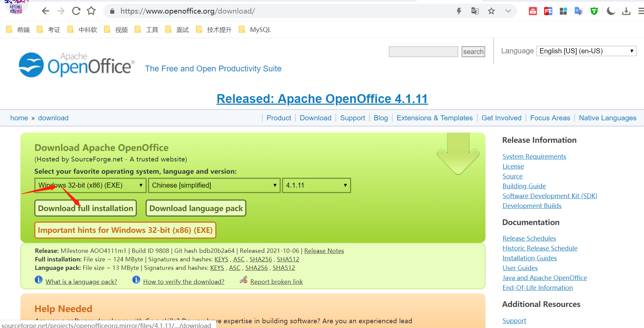Open the browser hamburger menu
The width and height of the screenshot is (644, 328).
tap(641, 11)
